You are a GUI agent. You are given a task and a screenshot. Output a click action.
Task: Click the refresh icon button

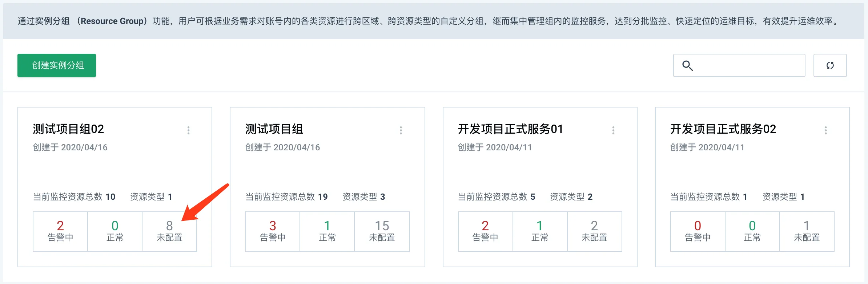(x=830, y=65)
